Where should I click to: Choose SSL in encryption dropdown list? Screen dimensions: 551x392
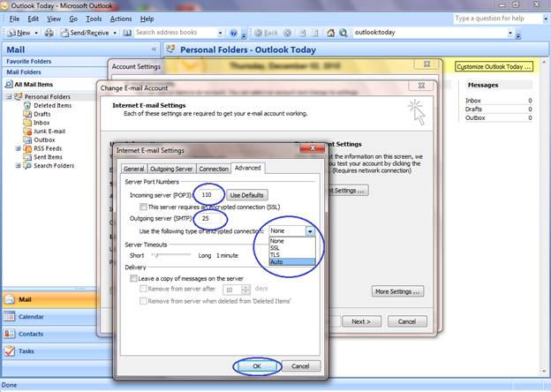click(292, 248)
